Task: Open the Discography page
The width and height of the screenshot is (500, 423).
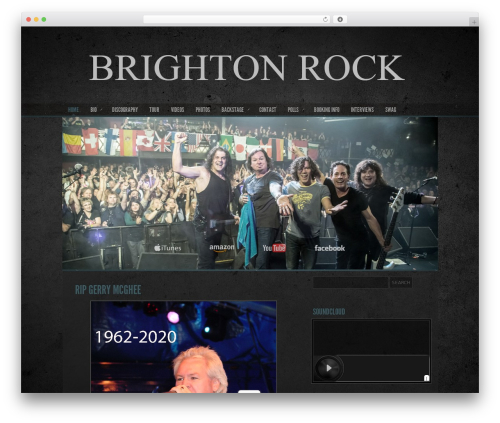Action: (x=125, y=109)
